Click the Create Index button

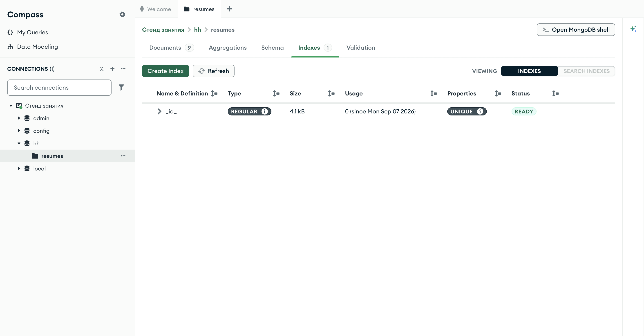click(x=165, y=71)
